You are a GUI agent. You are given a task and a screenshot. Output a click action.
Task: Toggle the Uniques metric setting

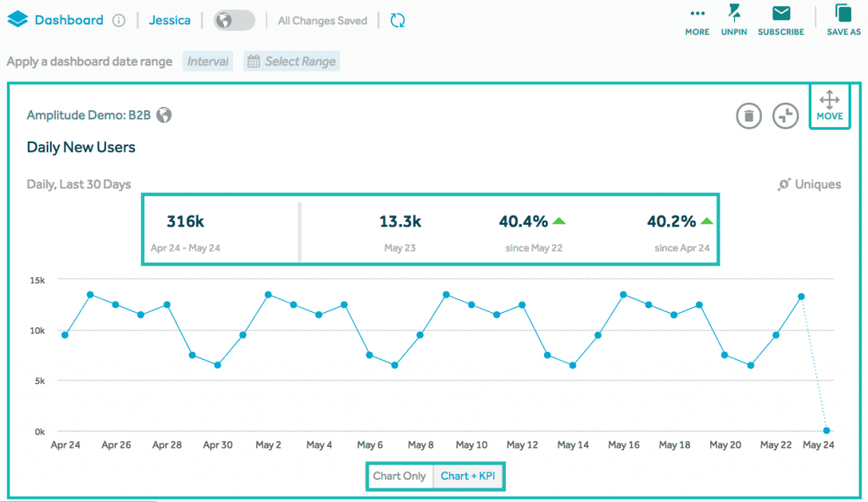[809, 184]
